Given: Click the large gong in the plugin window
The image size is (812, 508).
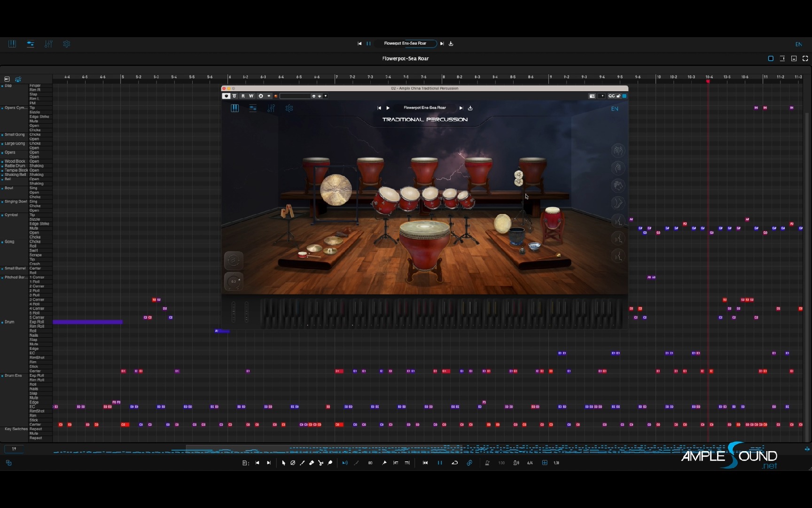Looking at the screenshot, I should [x=336, y=190].
